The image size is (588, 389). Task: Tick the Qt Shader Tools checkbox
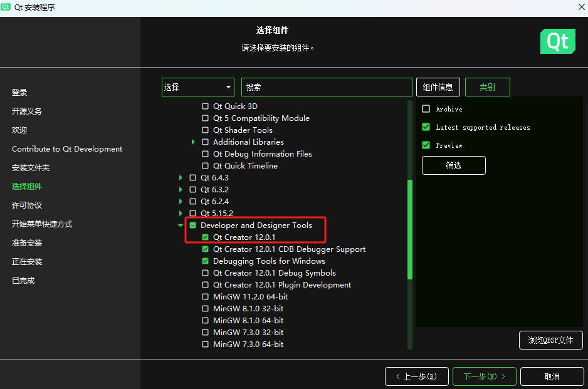coord(205,130)
